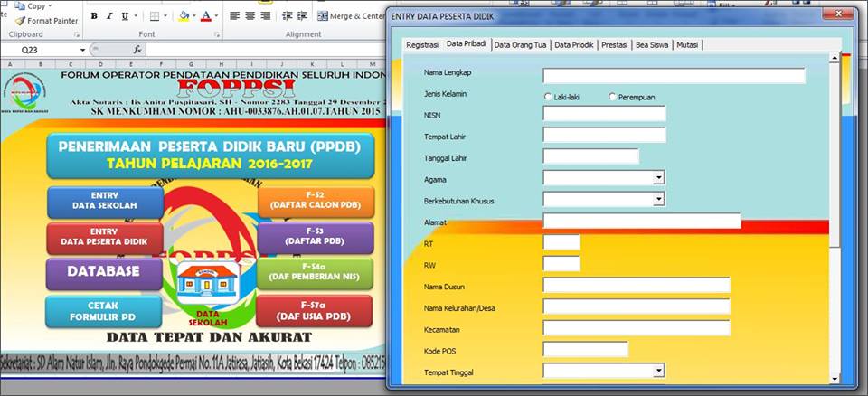Viewport: 868px width, 396px height.
Task: Align text left in Alignment group
Action: click(235, 16)
